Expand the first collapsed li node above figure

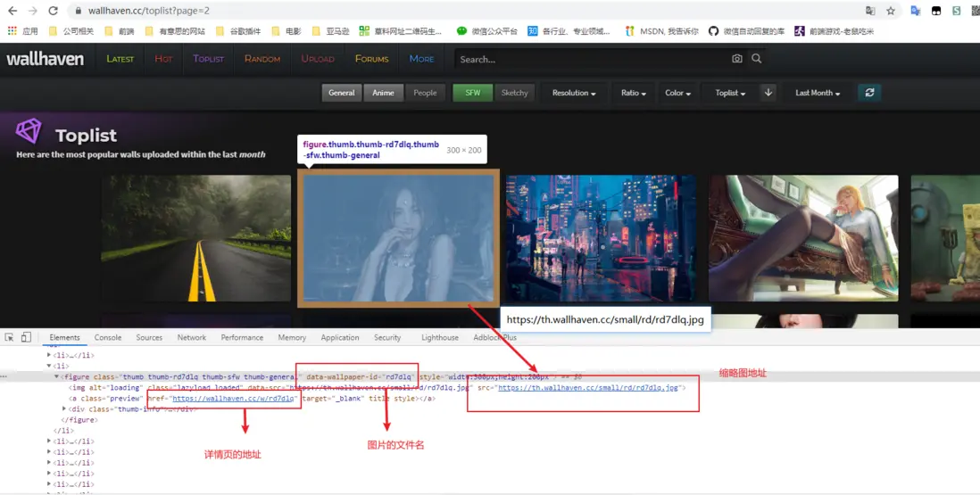pyautogui.click(x=49, y=355)
